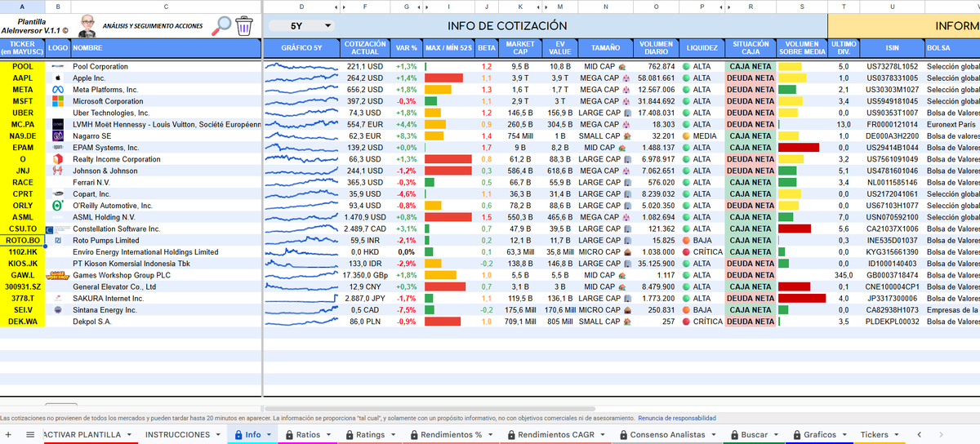Open the Renuncia de responsabilidad link

(677, 418)
